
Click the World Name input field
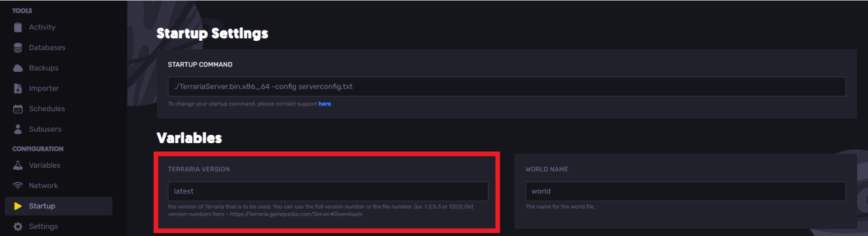[685, 191]
